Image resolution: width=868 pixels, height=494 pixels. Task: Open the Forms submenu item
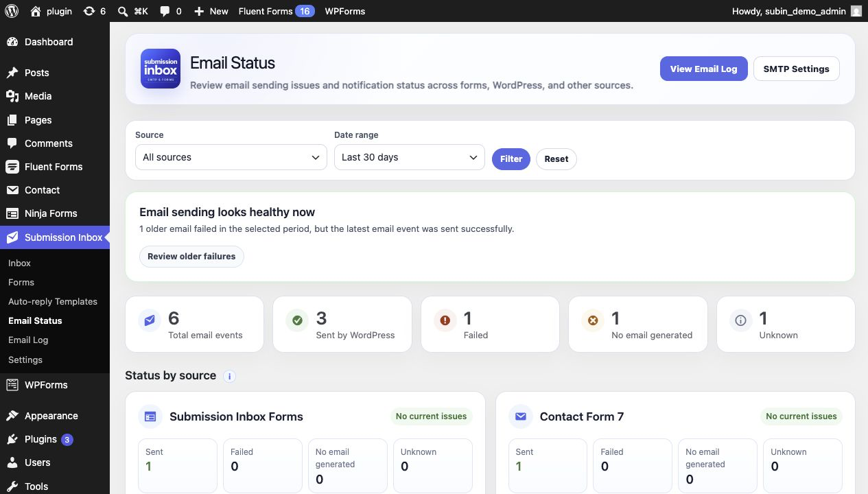(21, 282)
